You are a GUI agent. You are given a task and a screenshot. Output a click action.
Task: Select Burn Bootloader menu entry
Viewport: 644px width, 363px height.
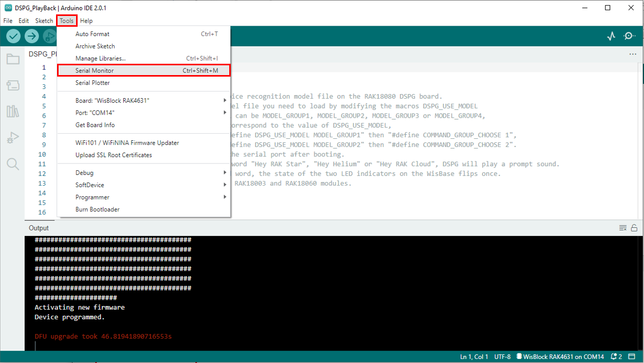point(144,210)
